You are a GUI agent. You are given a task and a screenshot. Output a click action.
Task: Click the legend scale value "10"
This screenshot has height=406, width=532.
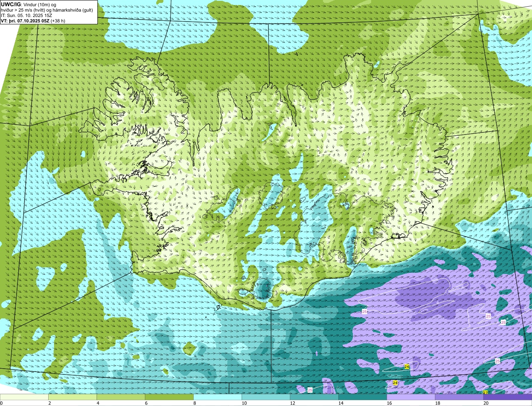coord(244,403)
